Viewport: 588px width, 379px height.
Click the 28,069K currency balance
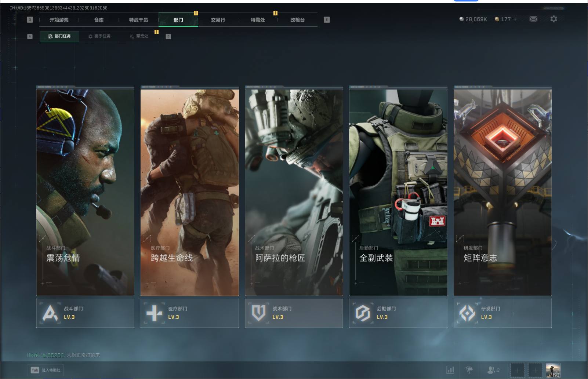click(476, 19)
